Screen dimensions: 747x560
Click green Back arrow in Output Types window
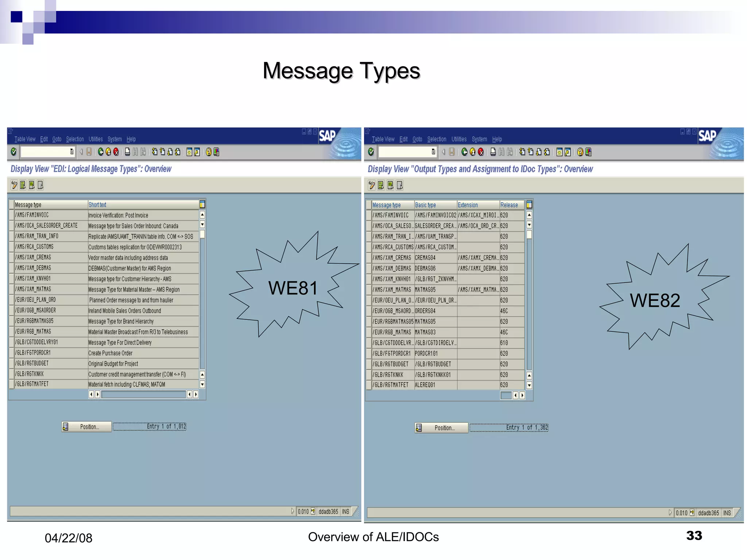pyautogui.click(x=464, y=152)
